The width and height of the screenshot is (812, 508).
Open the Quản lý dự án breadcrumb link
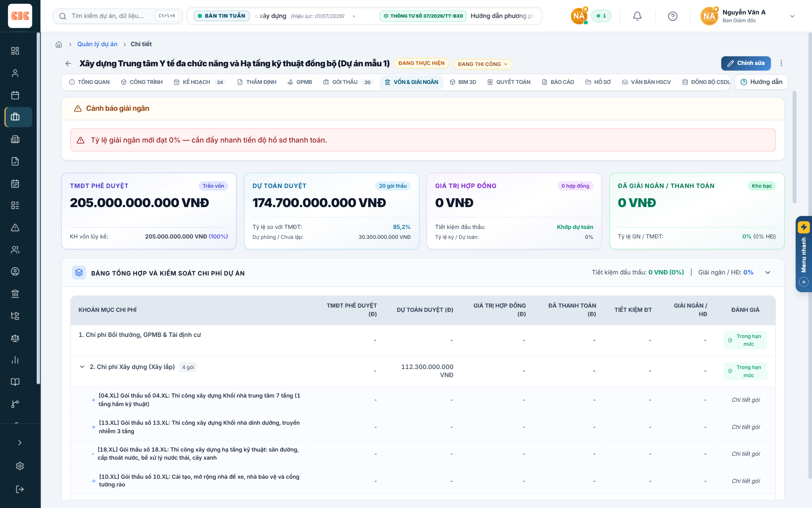[x=97, y=44]
